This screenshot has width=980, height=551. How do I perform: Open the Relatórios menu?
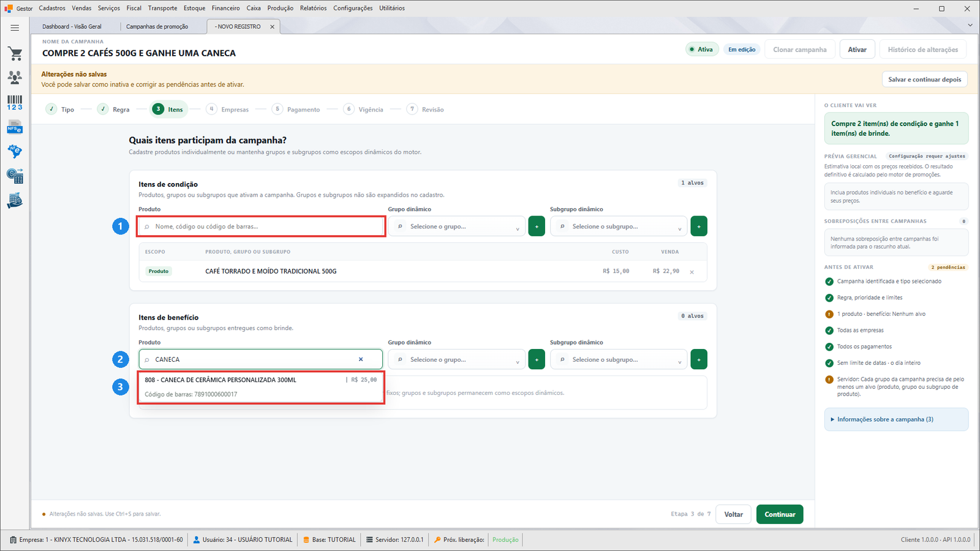313,8
